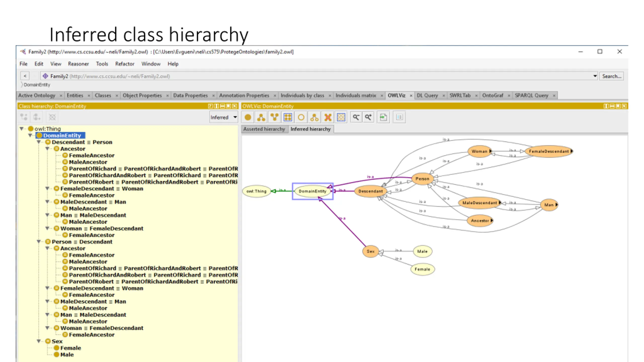Click the Add subclass icon in Class hierarchy
This screenshot has width=644, height=362.
pos(24,117)
